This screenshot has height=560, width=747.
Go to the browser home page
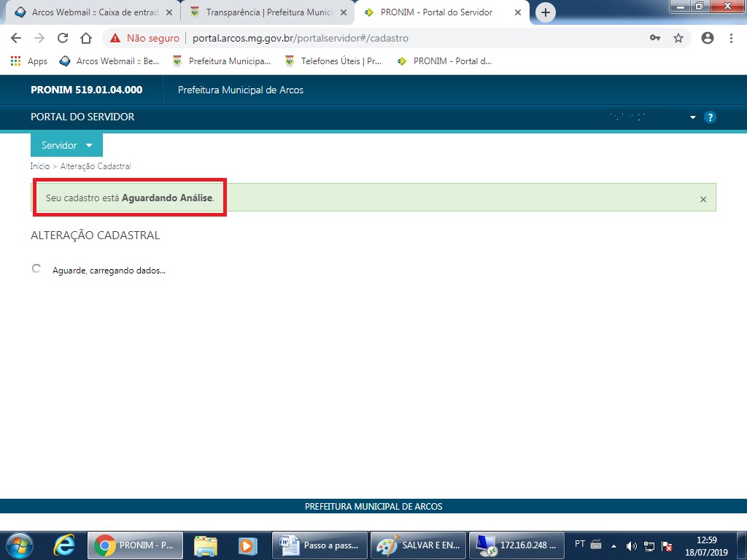point(86,38)
